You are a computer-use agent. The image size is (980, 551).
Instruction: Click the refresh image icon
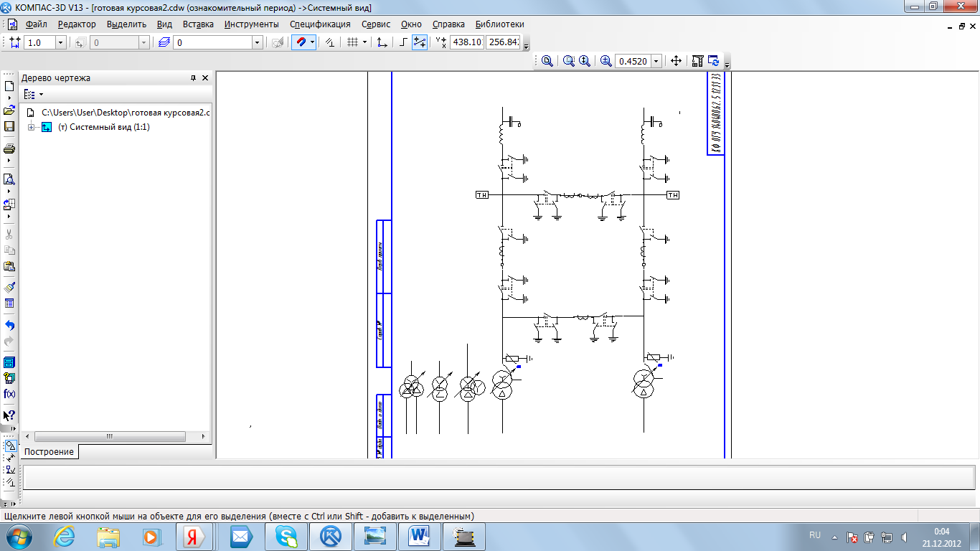(713, 62)
